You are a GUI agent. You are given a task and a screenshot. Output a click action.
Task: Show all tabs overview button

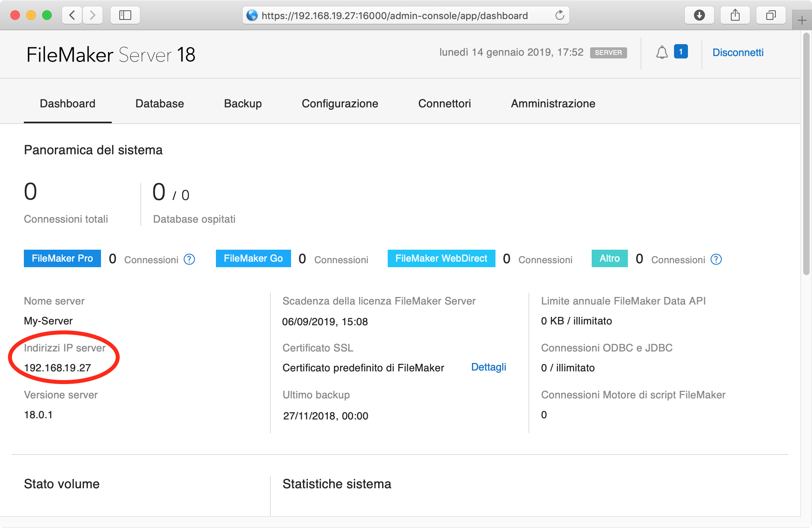tap(771, 16)
